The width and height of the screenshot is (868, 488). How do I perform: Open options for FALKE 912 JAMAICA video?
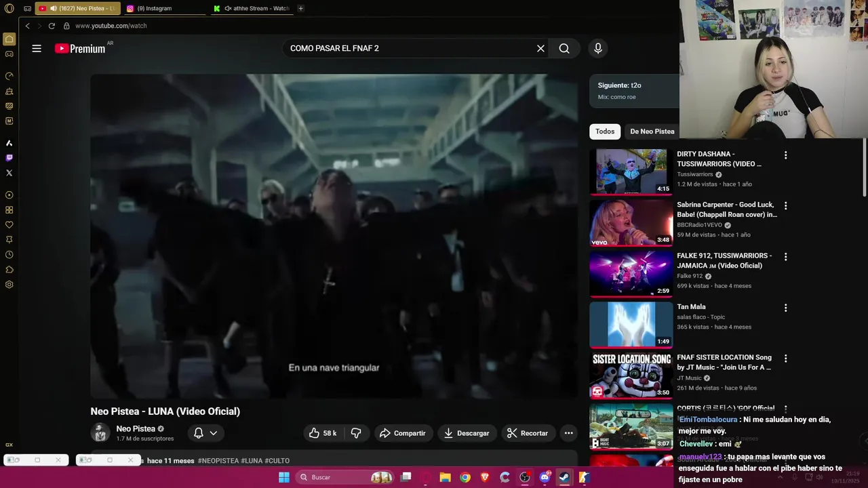tap(786, 257)
